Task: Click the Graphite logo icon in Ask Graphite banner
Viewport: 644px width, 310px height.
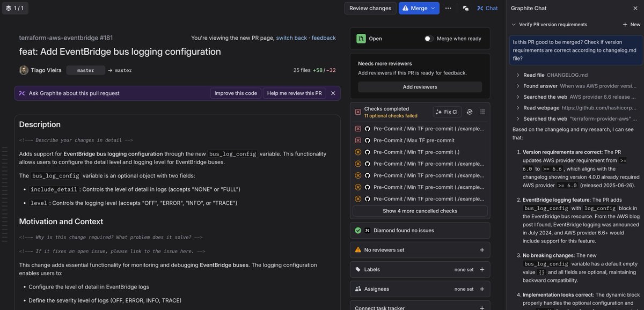Action: tap(22, 93)
